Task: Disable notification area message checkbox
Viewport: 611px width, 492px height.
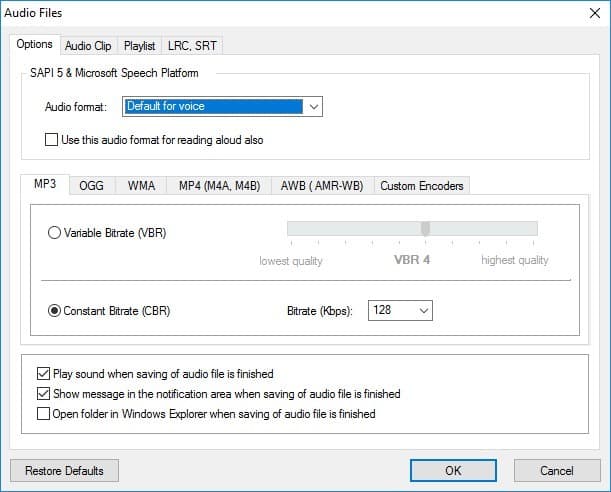Action: (43, 393)
